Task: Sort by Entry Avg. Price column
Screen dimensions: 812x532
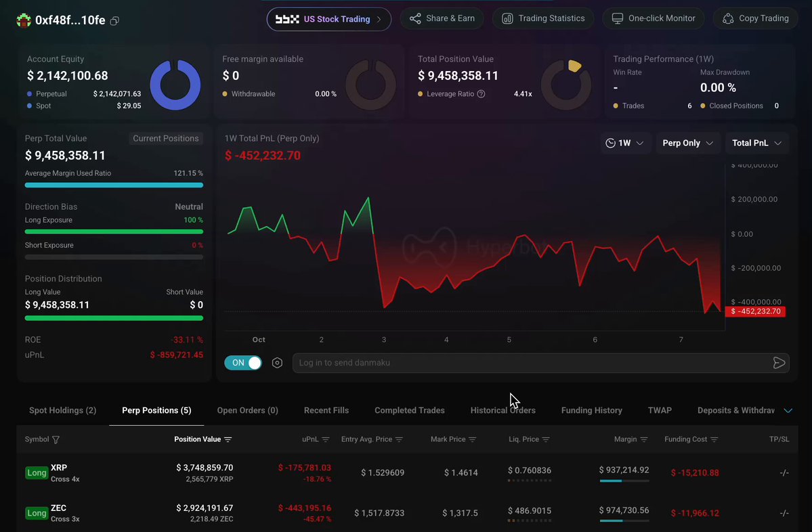Action: click(x=399, y=439)
